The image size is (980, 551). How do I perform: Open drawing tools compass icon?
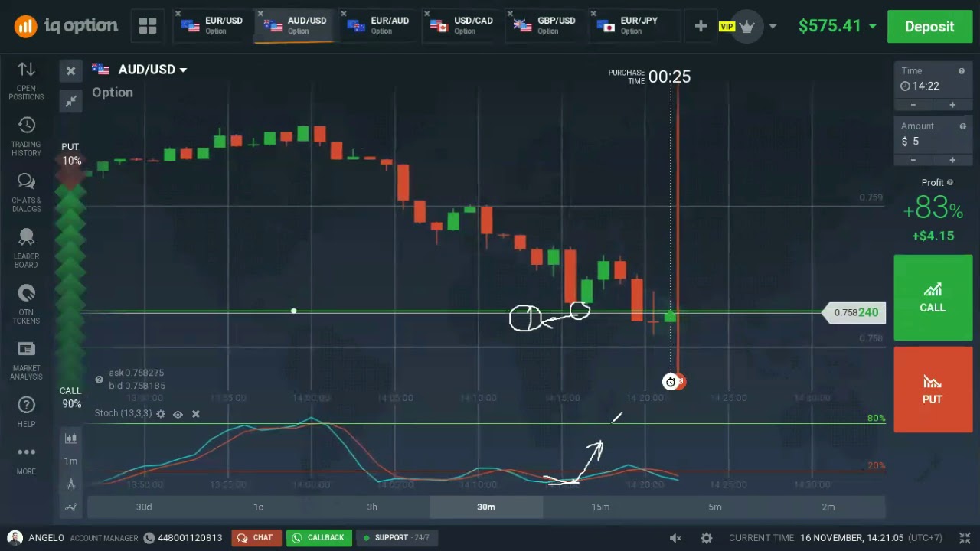pos(71,484)
